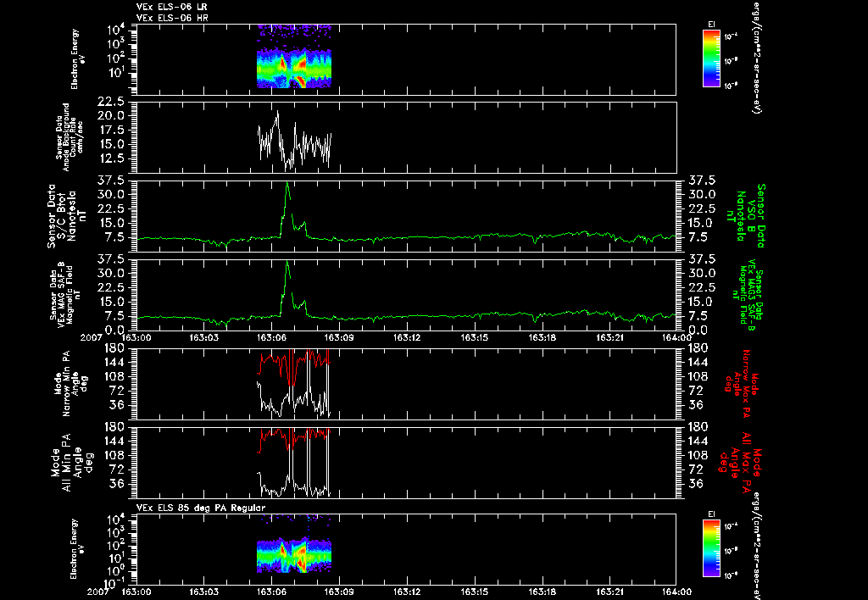
Task: Click the "VEx ELS 85 deg PA Regular" title
Action: click(x=201, y=508)
